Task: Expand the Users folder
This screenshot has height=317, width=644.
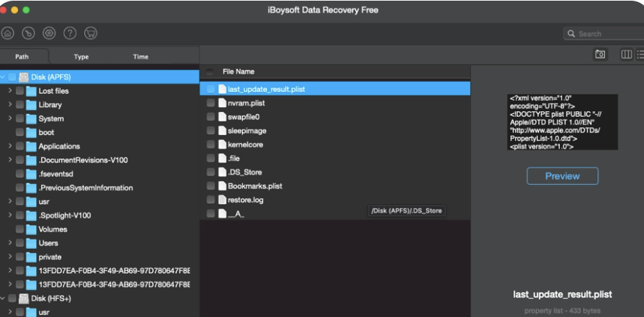Action: pyautogui.click(x=10, y=243)
